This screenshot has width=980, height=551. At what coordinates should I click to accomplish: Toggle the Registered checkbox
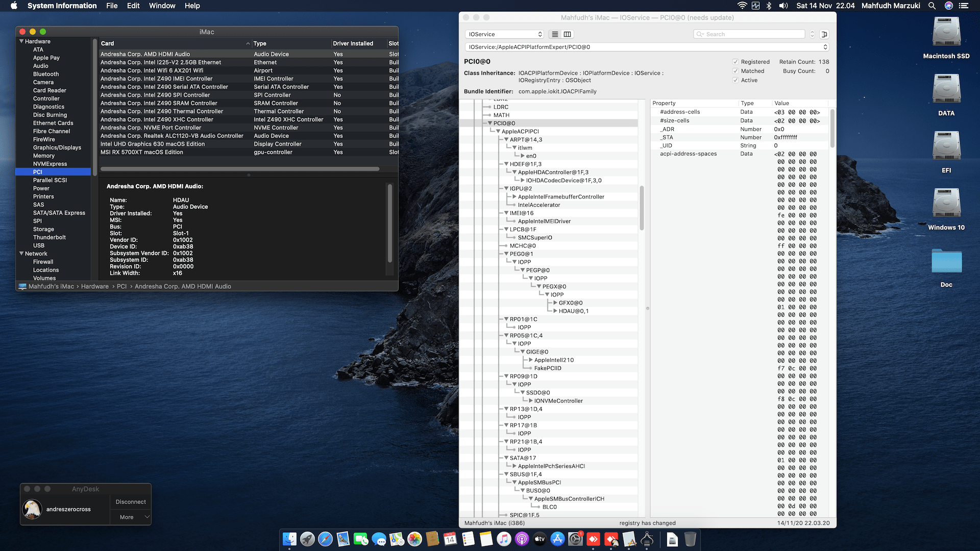pos(736,62)
